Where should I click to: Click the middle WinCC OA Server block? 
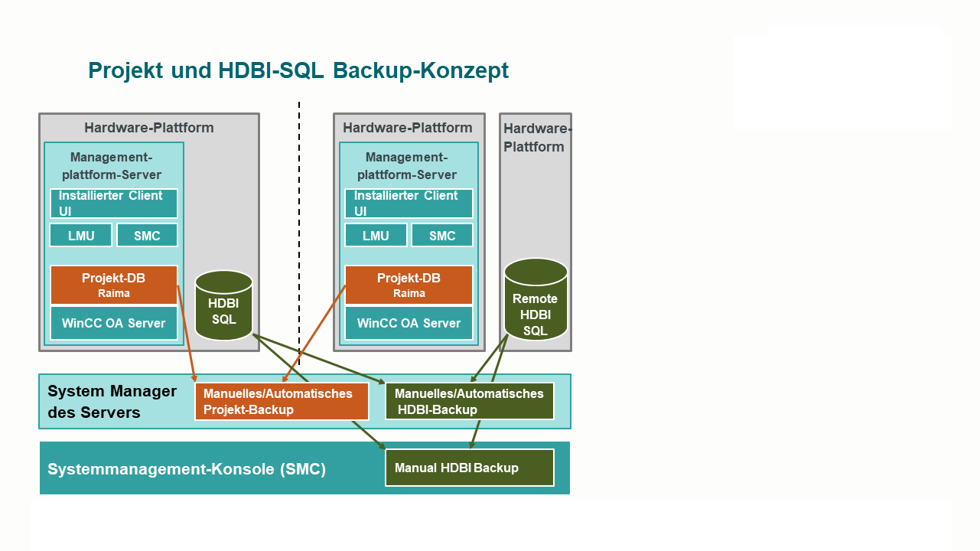409,323
